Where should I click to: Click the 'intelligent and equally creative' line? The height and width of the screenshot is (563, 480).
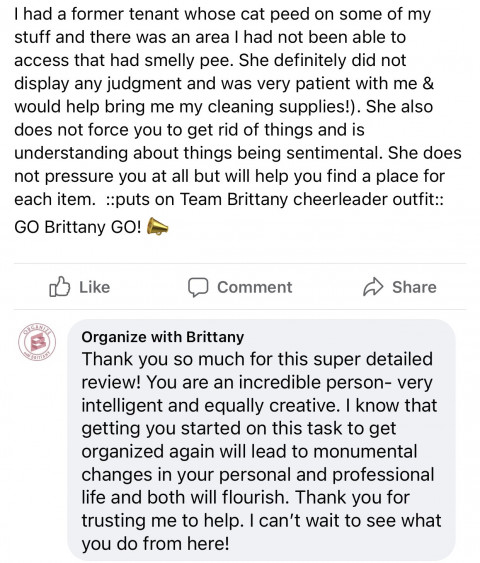point(259,405)
